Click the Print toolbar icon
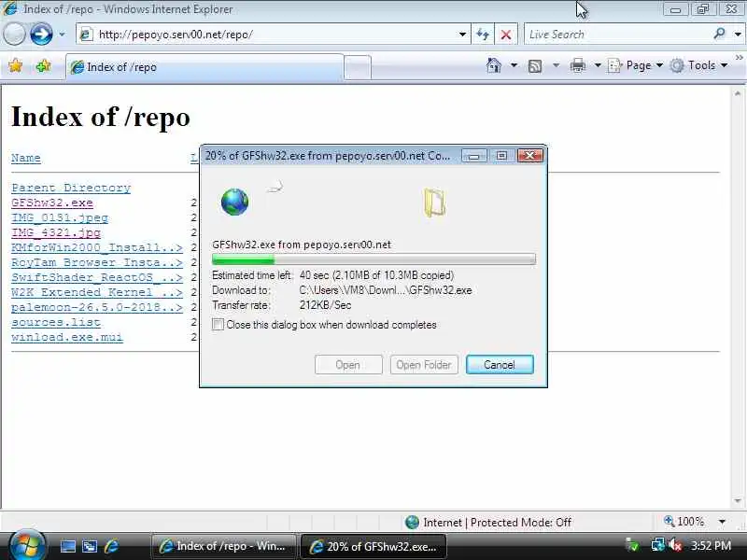The image size is (747, 560). click(577, 65)
